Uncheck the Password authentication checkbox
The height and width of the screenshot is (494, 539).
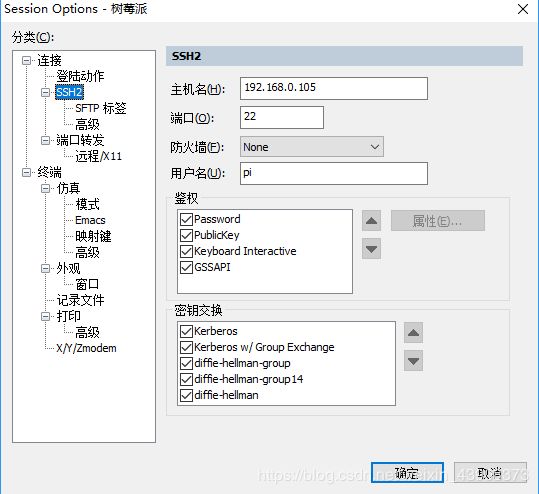click(186, 219)
